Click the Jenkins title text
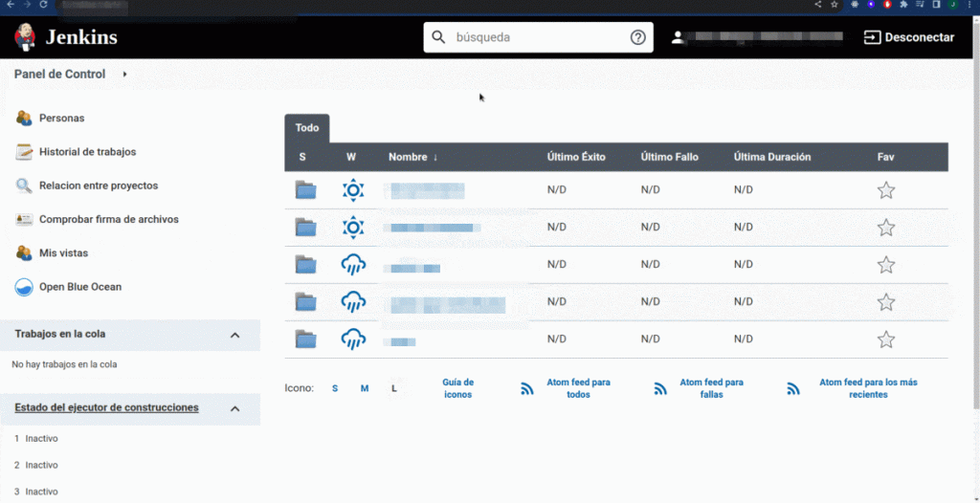 pyautogui.click(x=81, y=37)
